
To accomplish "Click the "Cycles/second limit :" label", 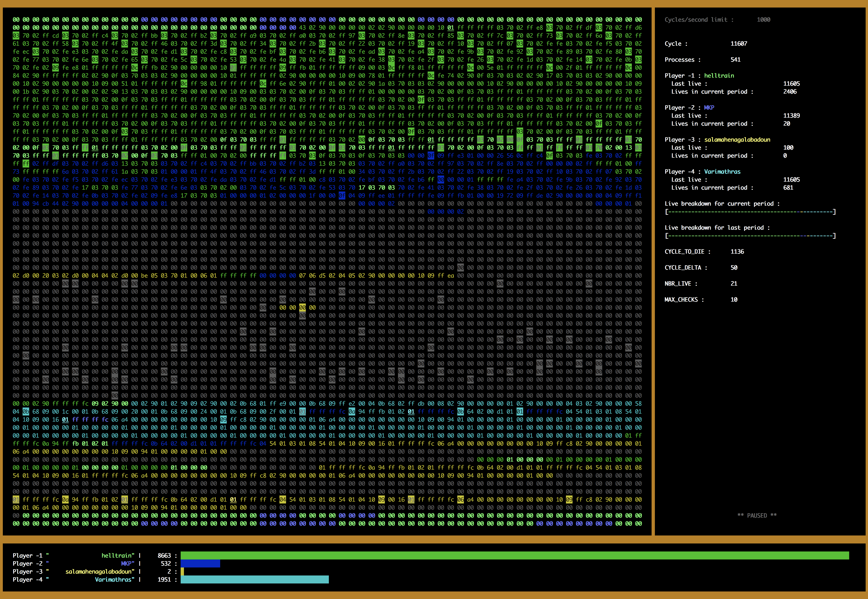I will 699,20.
